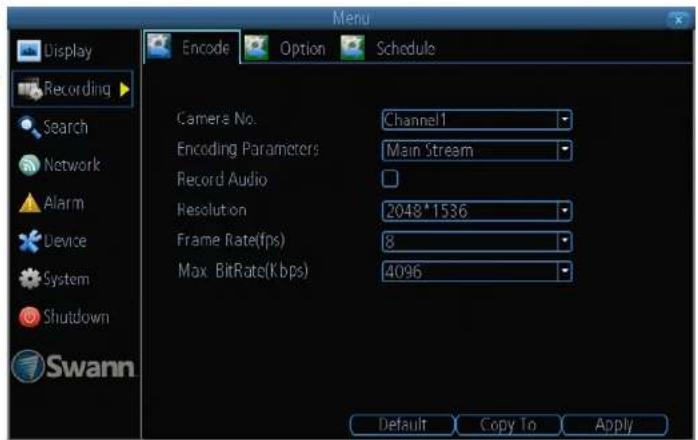The height and width of the screenshot is (440, 698).
Task: Select System in the side menu
Action: point(66,279)
